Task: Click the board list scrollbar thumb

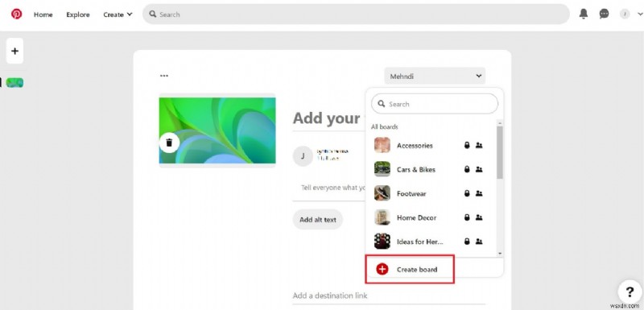Action: coord(499,152)
